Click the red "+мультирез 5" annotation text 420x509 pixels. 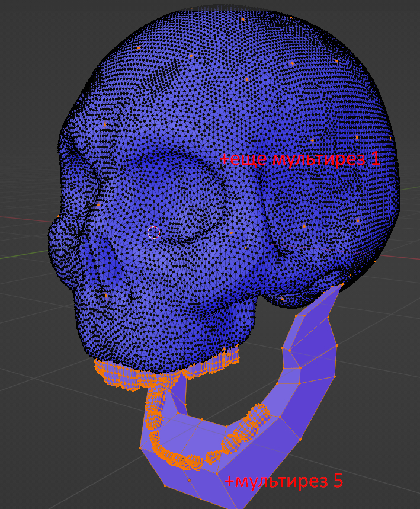coord(283,481)
